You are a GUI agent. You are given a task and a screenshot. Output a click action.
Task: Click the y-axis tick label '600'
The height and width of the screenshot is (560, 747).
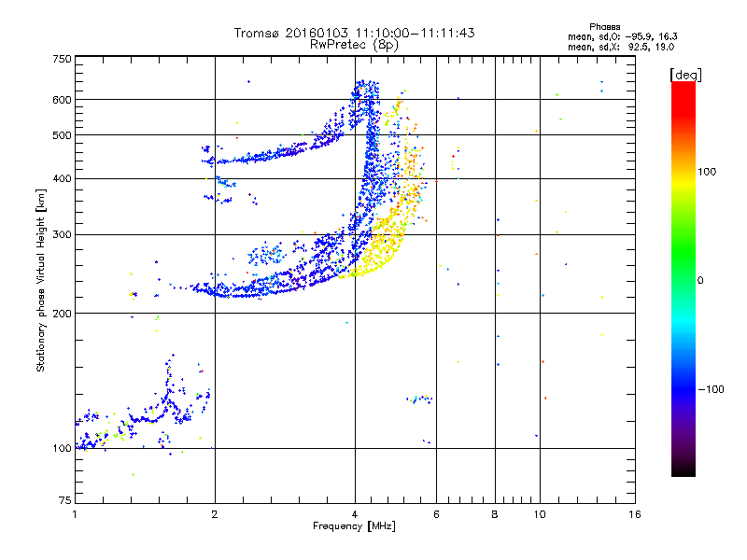(62, 100)
